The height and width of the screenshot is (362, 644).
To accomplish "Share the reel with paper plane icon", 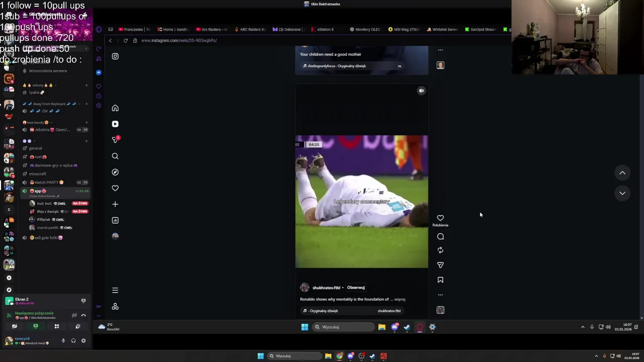I will tap(440, 264).
